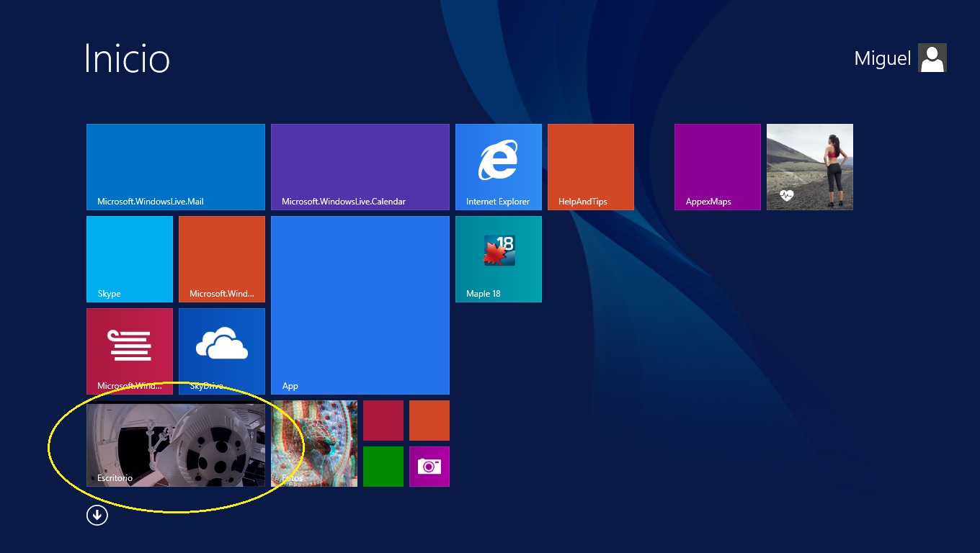The image size is (980, 553).
Task: Open the Microsoft.WindowsLive.Mail tile
Action: pos(175,166)
